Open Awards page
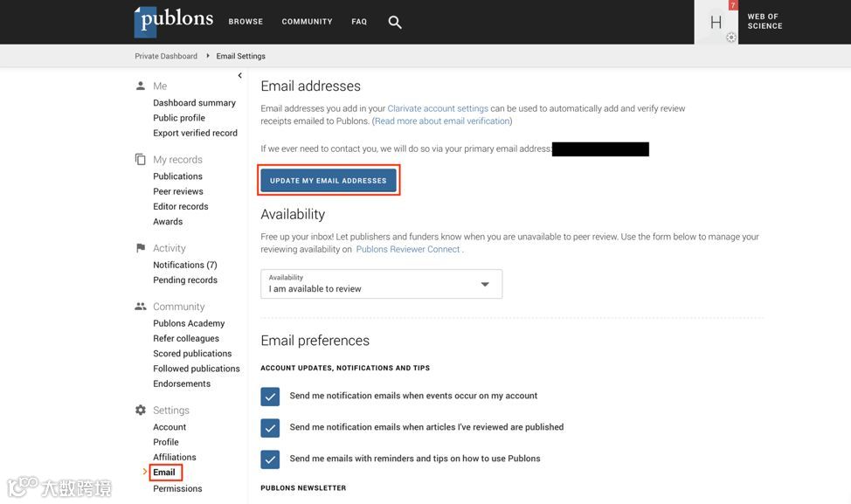 coord(168,221)
